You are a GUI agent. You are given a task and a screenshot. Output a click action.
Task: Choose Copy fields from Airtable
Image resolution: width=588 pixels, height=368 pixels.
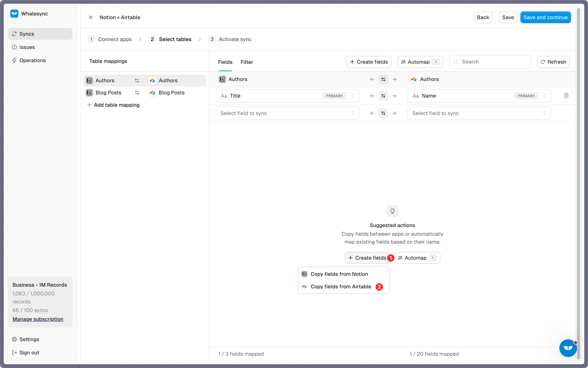344,287
